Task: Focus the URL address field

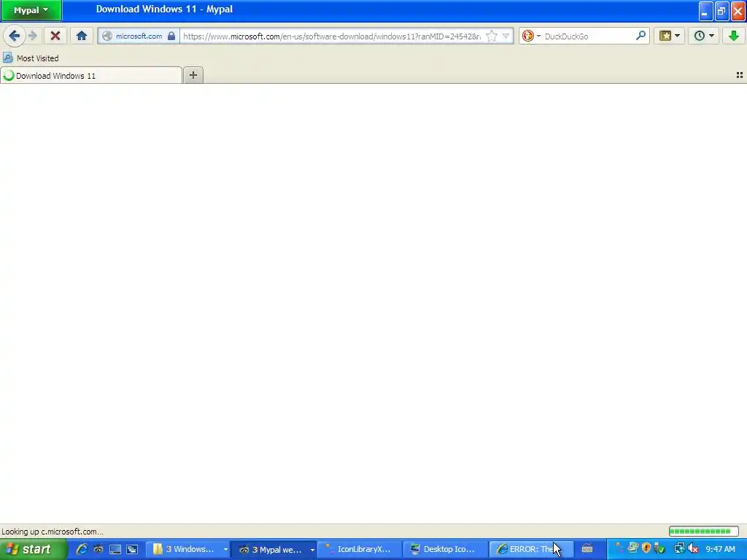Action: tap(332, 36)
